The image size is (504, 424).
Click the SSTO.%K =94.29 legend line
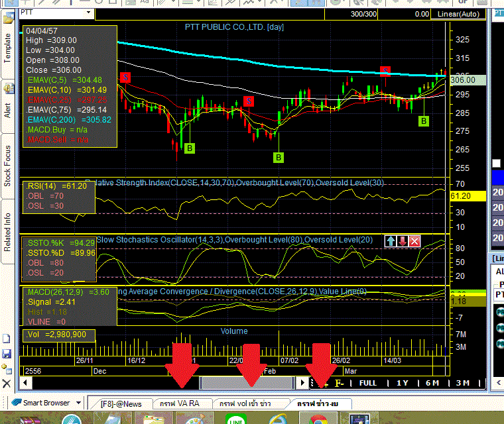[60, 243]
